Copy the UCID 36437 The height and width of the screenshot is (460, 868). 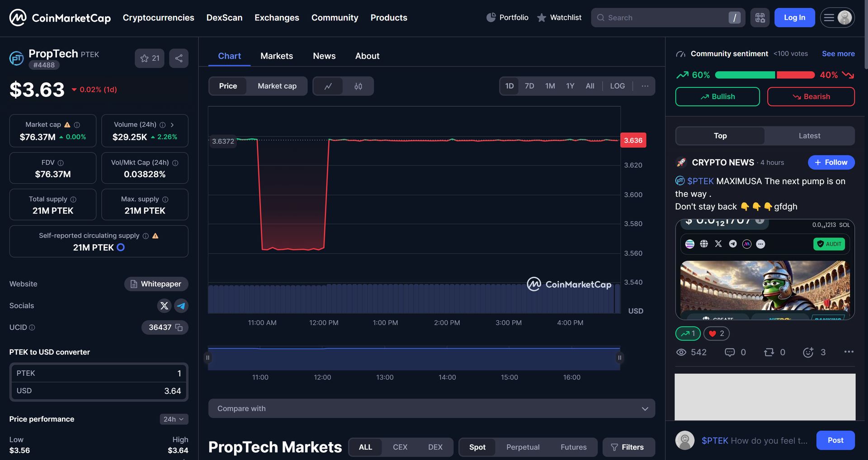[179, 327]
